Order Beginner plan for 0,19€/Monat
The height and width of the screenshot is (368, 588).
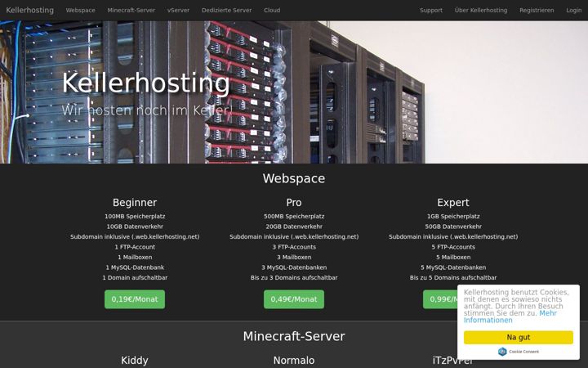coord(135,299)
